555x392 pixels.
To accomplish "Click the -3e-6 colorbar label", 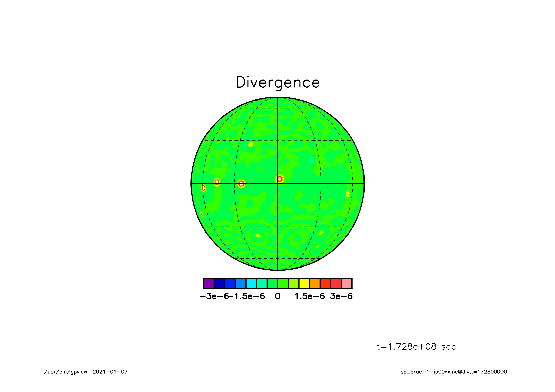I will pos(214,296).
